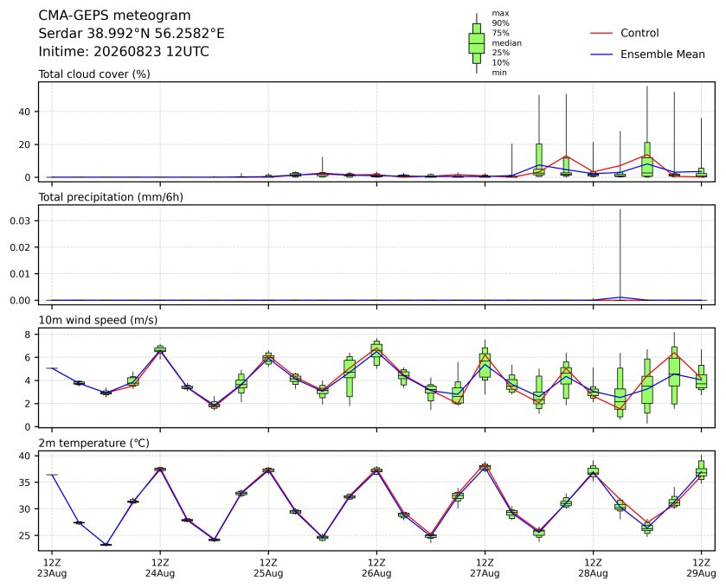This screenshot has width=726, height=588.
Task: Click the temperature minimum point after 23Aug 12Z
Action: tap(106, 545)
